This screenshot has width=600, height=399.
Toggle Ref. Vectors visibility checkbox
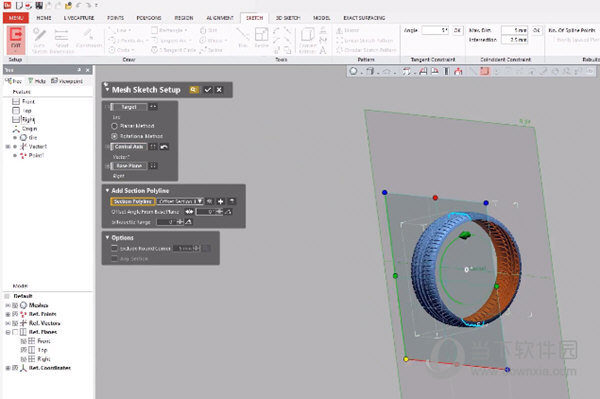tap(15, 323)
